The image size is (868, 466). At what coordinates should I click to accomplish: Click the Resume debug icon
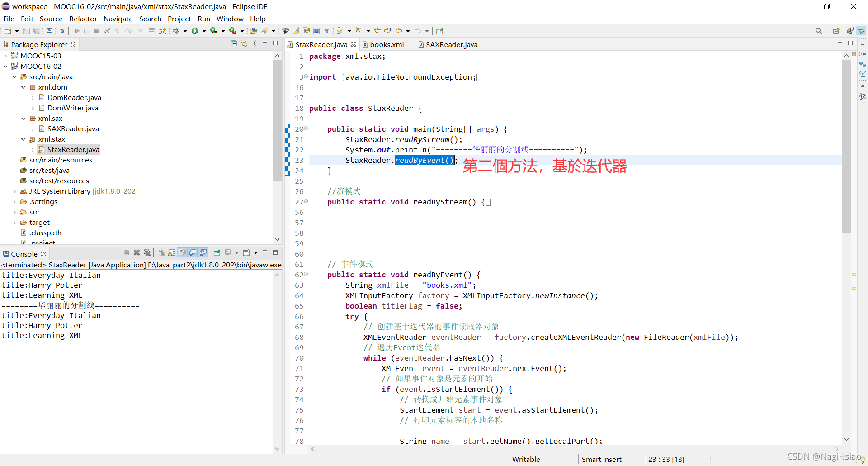click(76, 31)
